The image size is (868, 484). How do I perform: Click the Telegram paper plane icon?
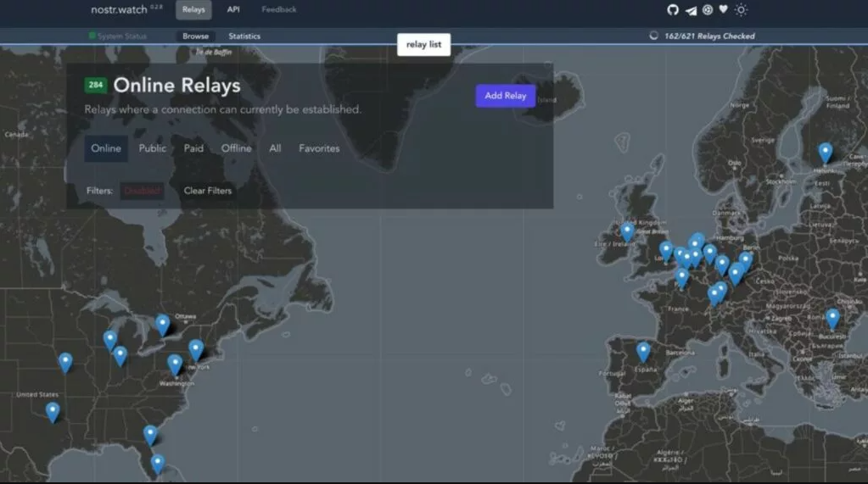coord(691,10)
